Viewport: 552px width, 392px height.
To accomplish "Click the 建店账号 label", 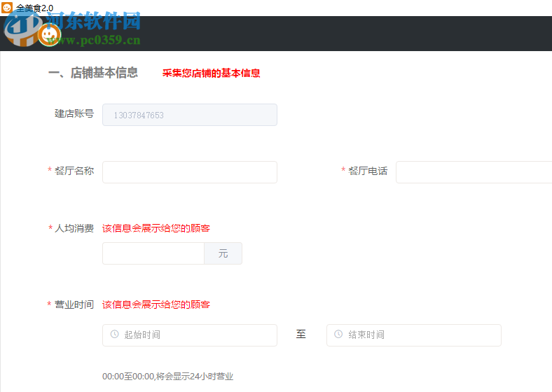I will [74, 113].
